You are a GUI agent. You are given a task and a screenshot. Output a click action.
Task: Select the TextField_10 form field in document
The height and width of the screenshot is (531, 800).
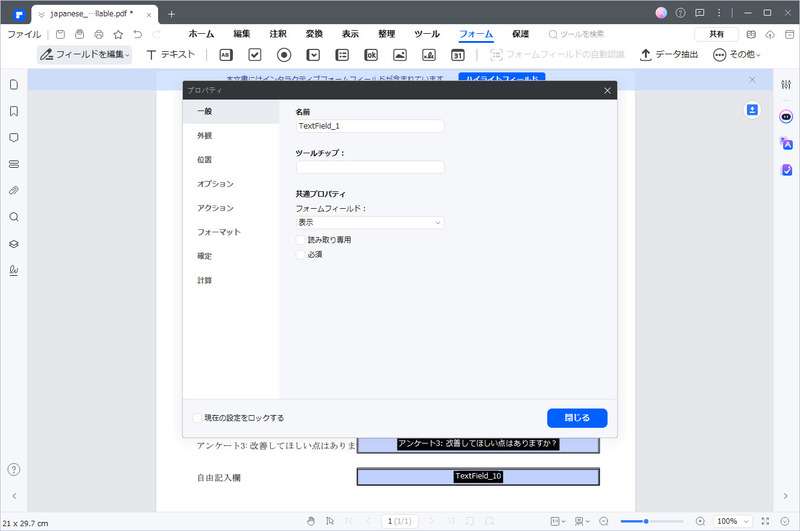pyautogui.click(x=478, y=476)
